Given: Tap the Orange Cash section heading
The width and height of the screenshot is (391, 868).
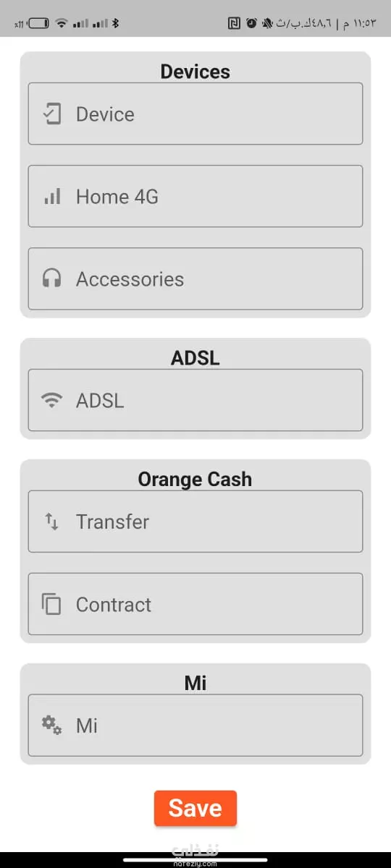Looking at the screenshot, I should (x=195, y=479).
